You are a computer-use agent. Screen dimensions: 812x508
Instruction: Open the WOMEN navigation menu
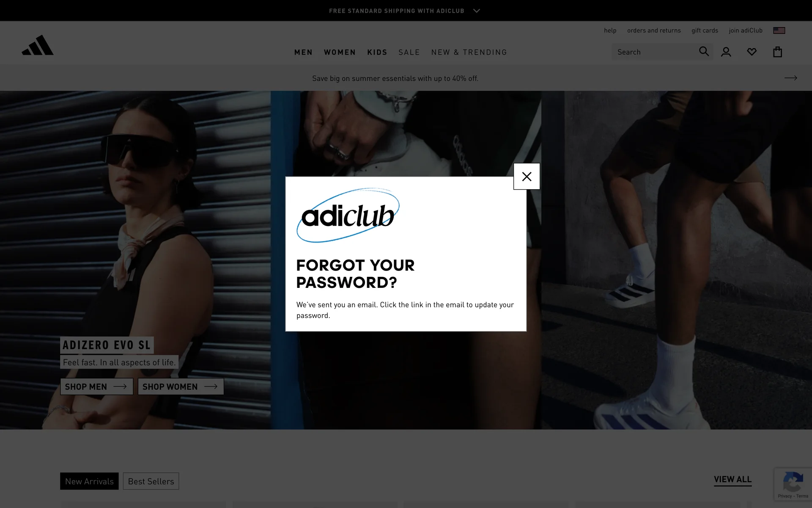(x=340, y=52)
